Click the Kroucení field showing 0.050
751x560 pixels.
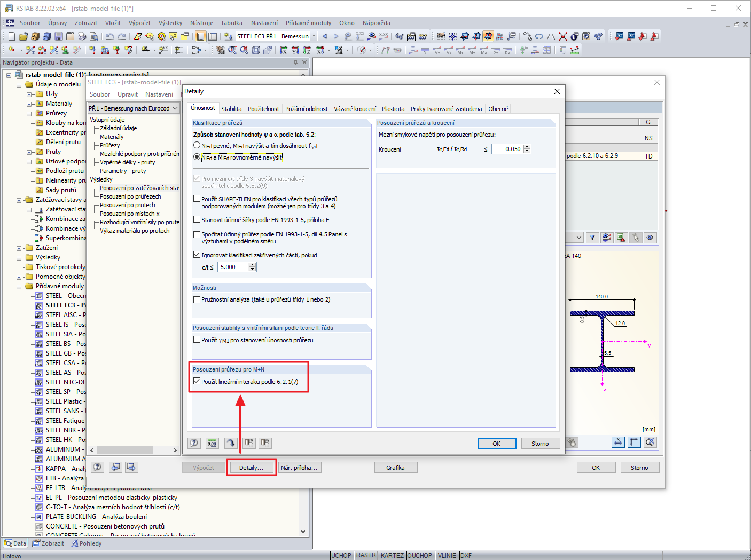(507, 149)
